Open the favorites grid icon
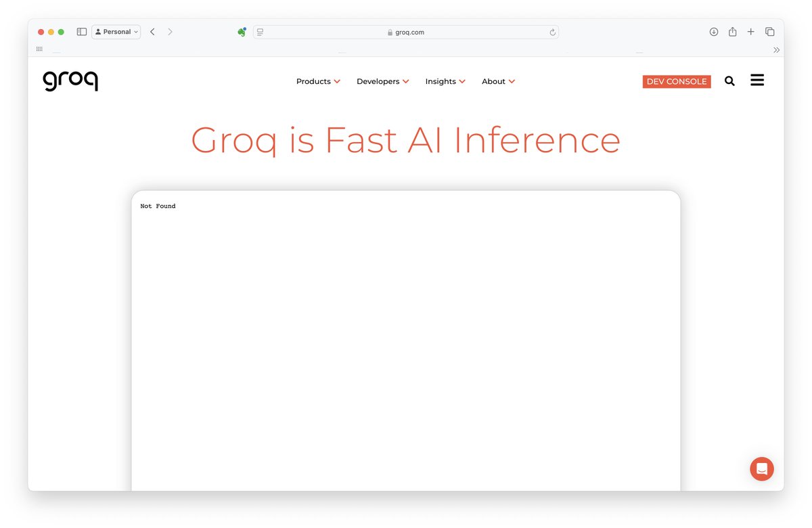This screenshot has height=528, width=812. 39,49
